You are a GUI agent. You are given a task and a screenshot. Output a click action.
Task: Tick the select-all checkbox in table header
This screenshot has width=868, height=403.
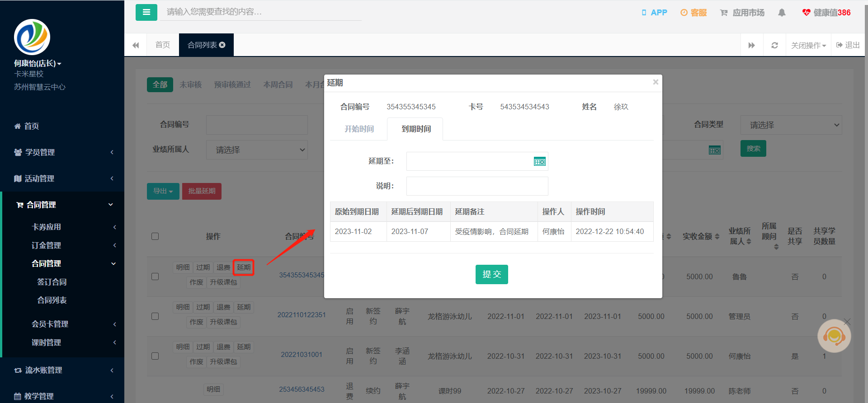tap(155, 236)
